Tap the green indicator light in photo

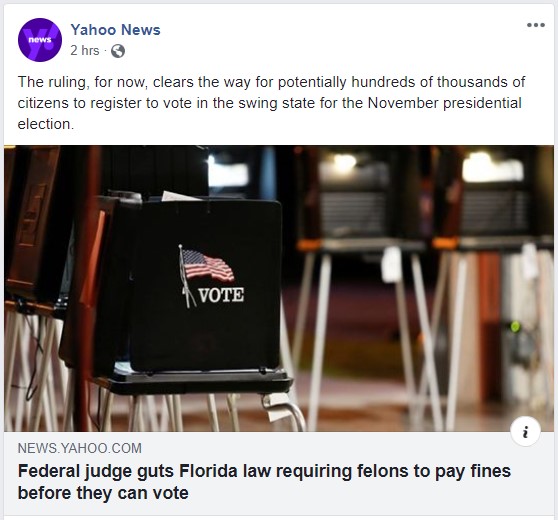coord(515,326)
